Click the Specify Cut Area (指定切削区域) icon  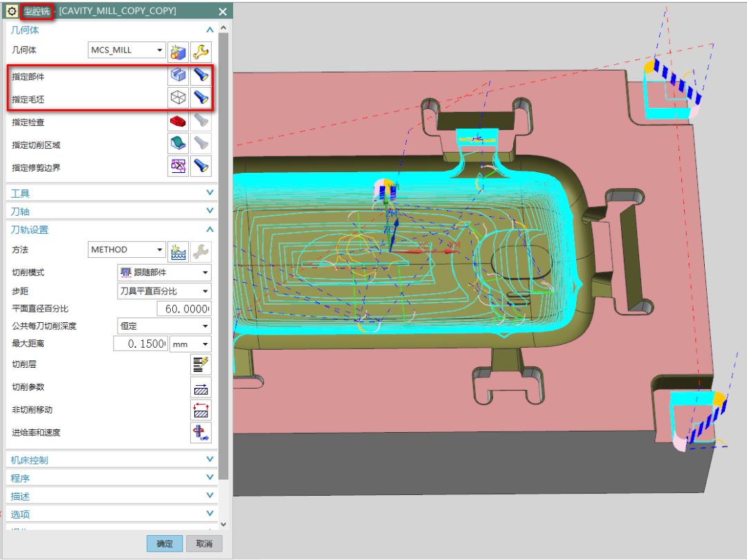pos(178,144)
